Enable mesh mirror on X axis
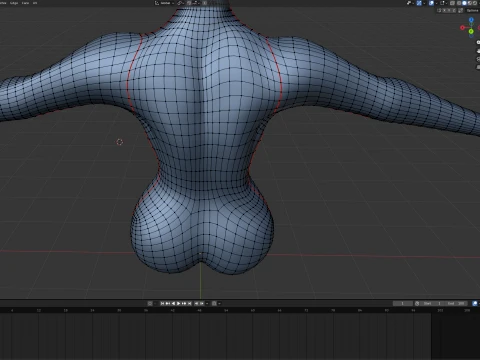 point(444,10)
